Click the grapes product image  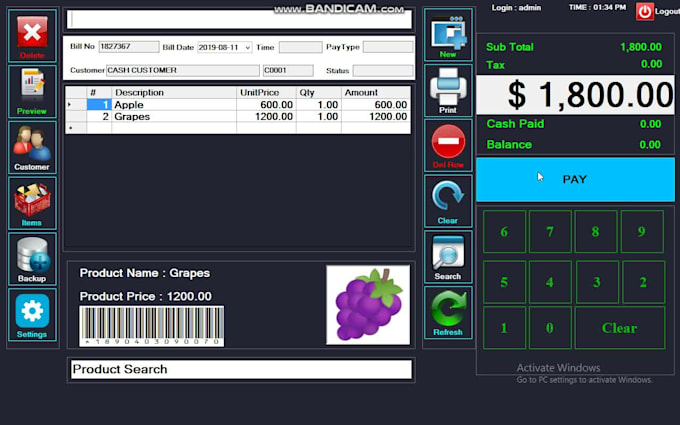point(368,305)
